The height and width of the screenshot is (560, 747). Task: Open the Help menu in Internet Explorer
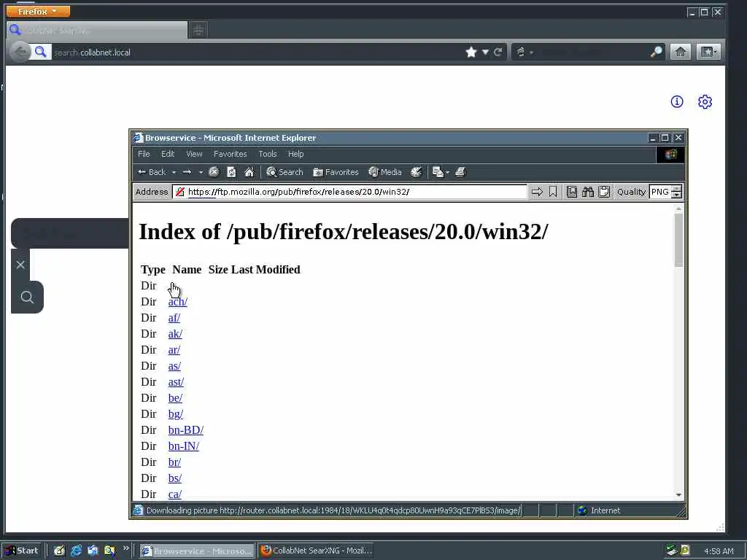296,155
